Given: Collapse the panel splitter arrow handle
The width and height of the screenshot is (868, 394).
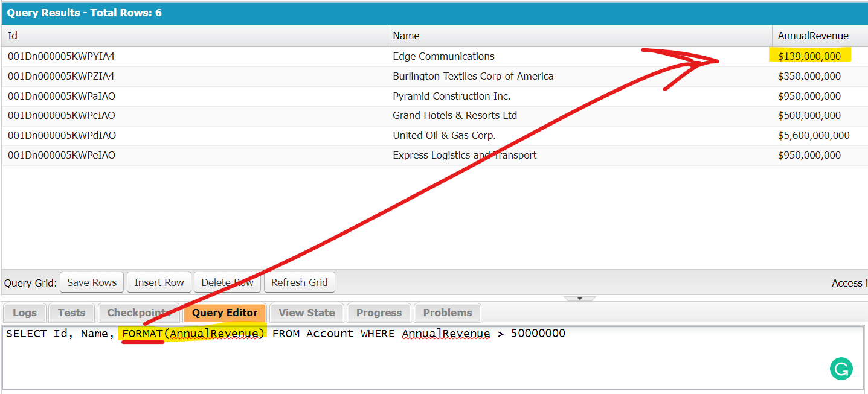Looking at the screenshot, I should click(579, 298).
